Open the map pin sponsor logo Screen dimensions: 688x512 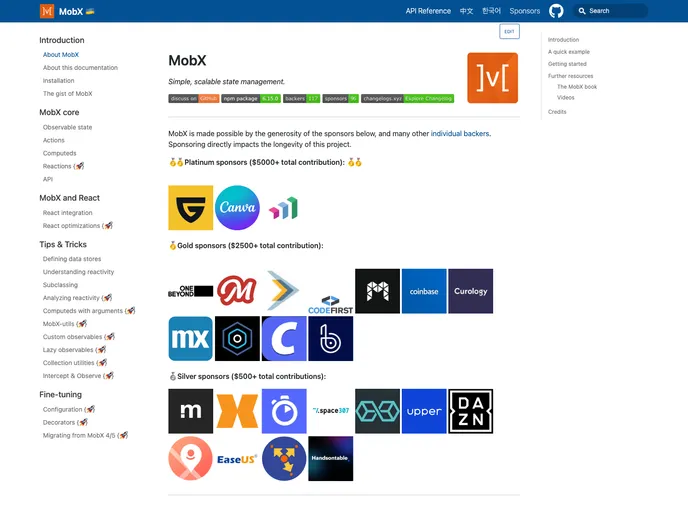[x=190, y=458]
